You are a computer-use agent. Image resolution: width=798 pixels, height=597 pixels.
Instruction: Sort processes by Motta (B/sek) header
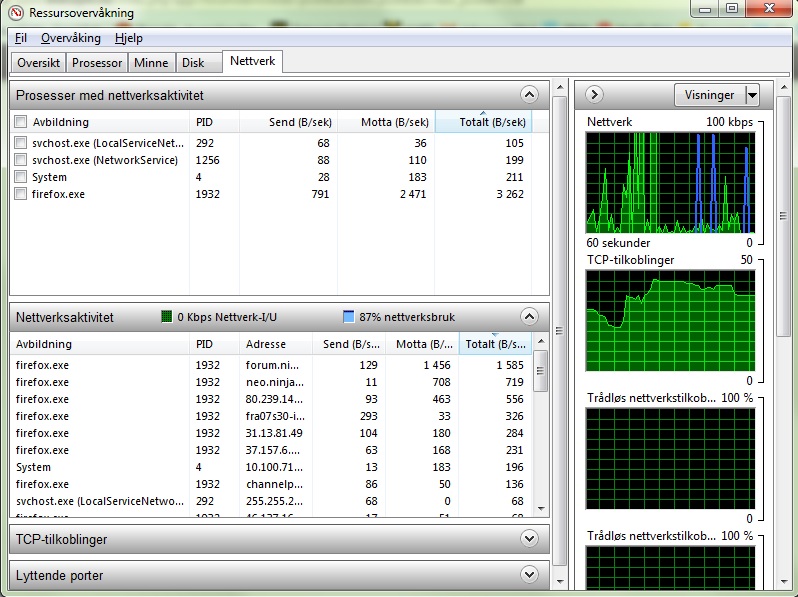(x=386, y=122)
